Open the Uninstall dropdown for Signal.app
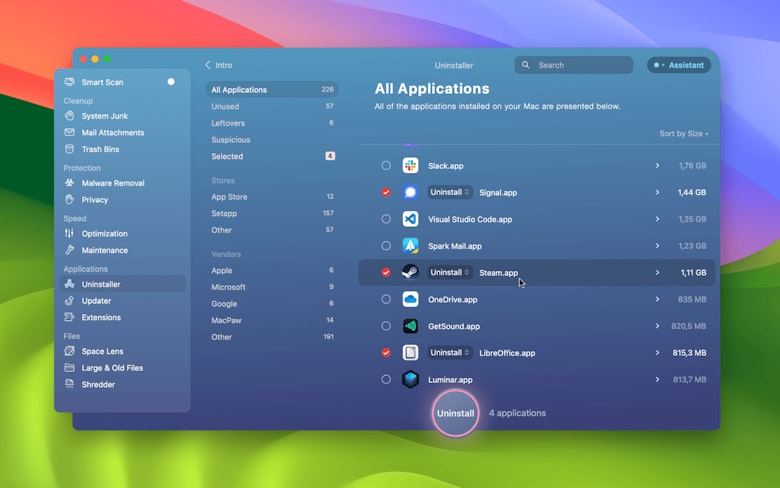The image size is (780, 488). point(450,192)
